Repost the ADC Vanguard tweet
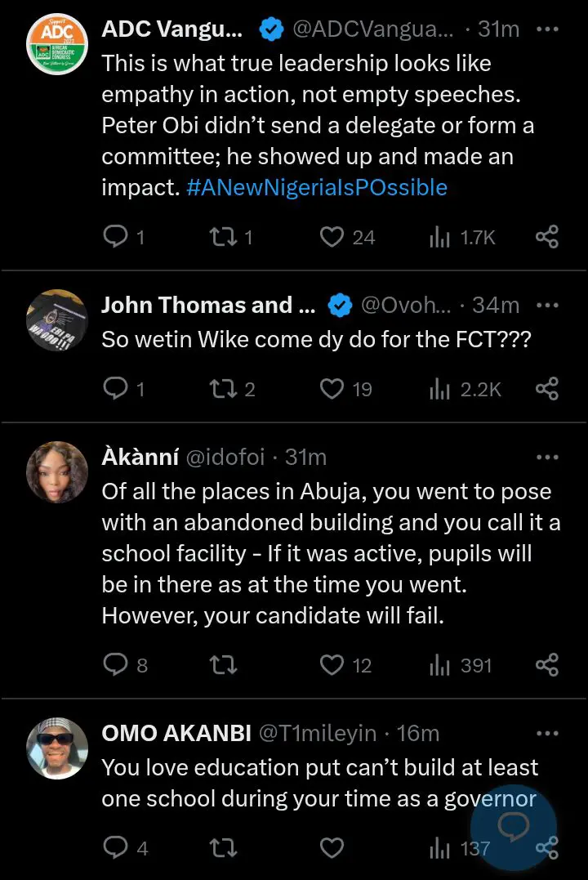This screenshot has height=880, width=588. 218,238
